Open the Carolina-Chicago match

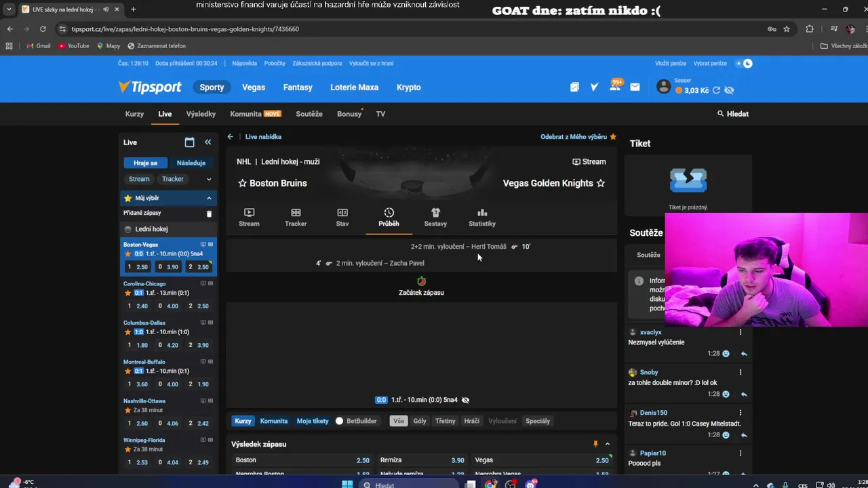(145, 284)
